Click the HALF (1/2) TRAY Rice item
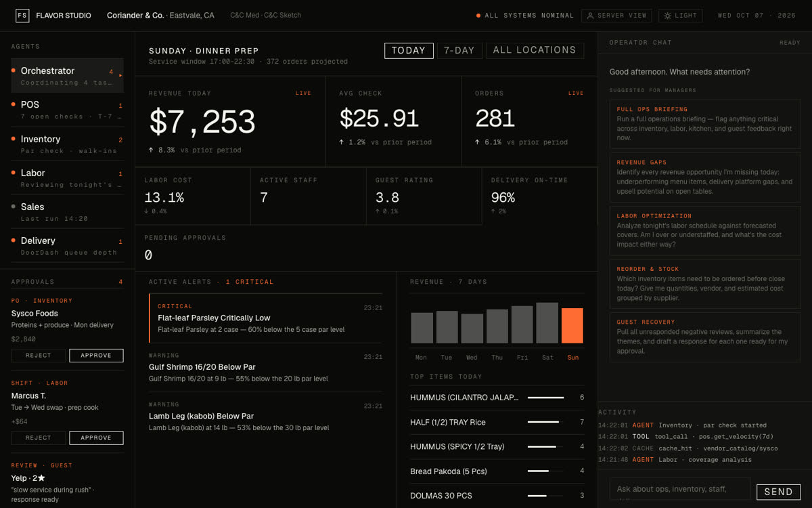 (497, 422)
